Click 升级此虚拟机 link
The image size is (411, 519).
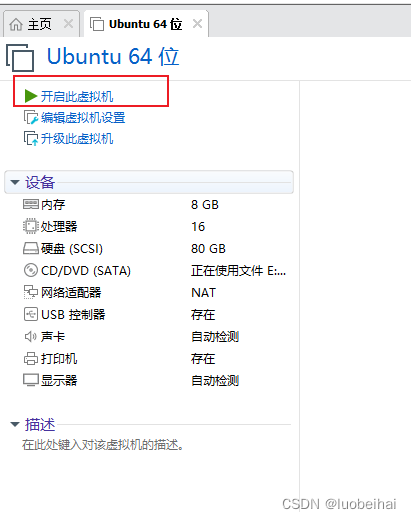(77, 139)
